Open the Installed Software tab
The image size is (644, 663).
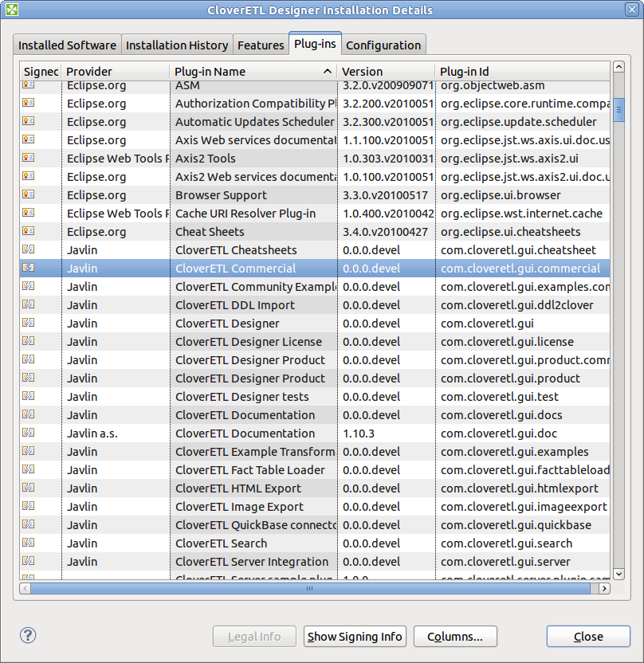pyautogui.click(x=67, y=45)
